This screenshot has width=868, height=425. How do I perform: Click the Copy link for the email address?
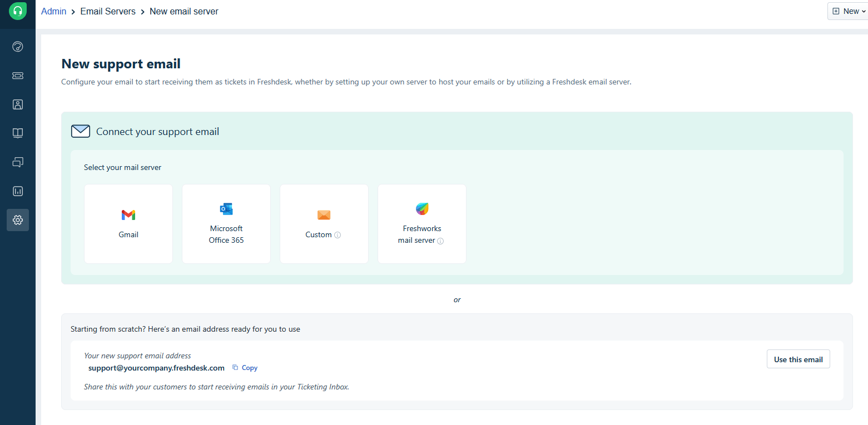(250, 368)
